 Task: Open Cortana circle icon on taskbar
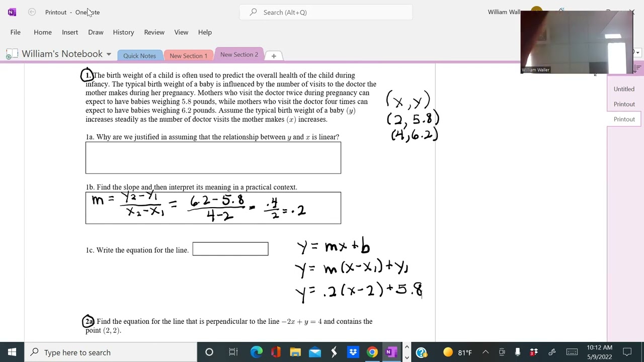point(209,352)
